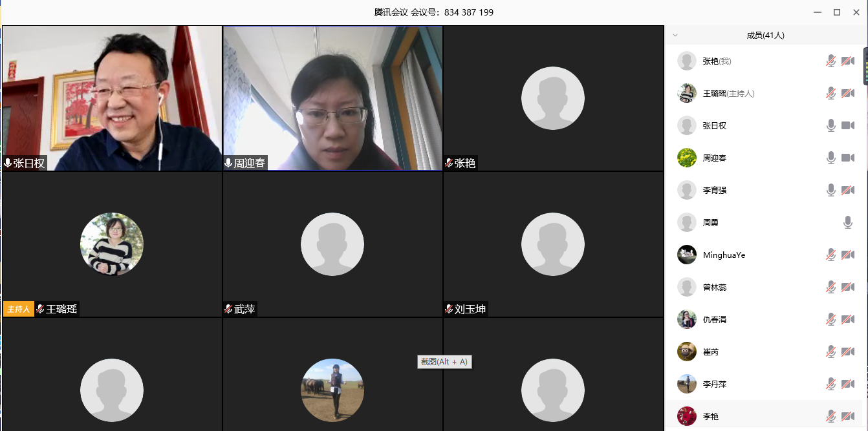
Task: Click 张日权's camera icon in member list
Action: (847, 126)
